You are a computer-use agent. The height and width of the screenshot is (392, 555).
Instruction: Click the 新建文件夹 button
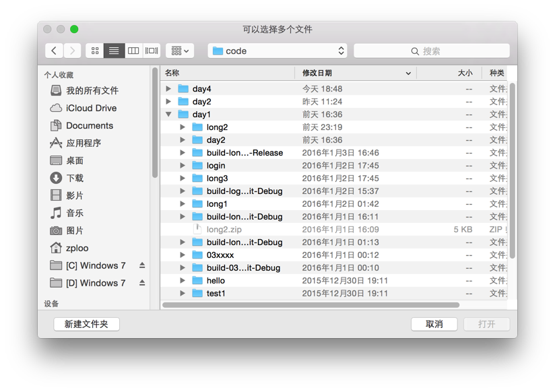pyautogui.click(x=86, y=324)
